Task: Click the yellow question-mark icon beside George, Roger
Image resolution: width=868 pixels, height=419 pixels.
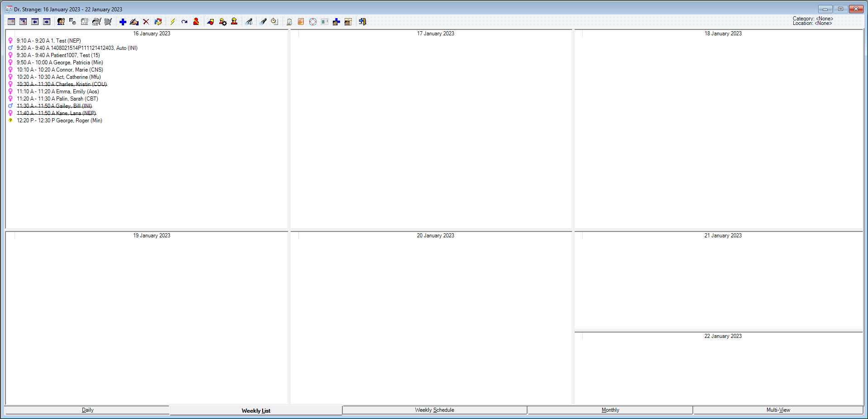Action: 10,120
